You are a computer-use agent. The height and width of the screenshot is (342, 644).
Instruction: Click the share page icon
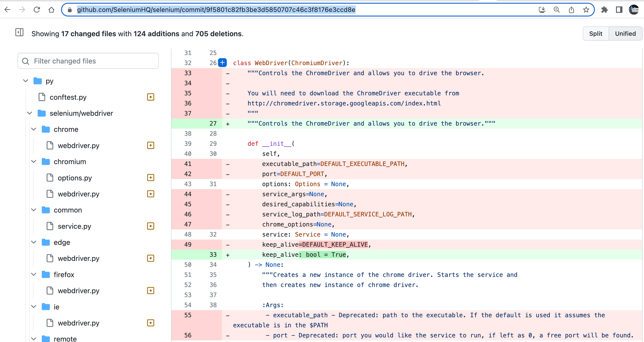[x=571, y=10]
